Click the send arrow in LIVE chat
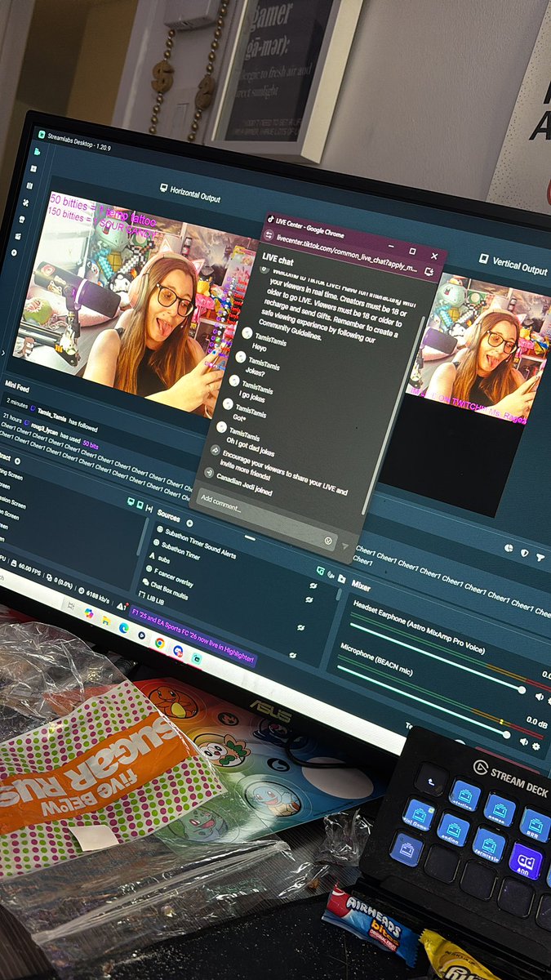The width and height of the screenshot is (551, 980). (344, 546)
